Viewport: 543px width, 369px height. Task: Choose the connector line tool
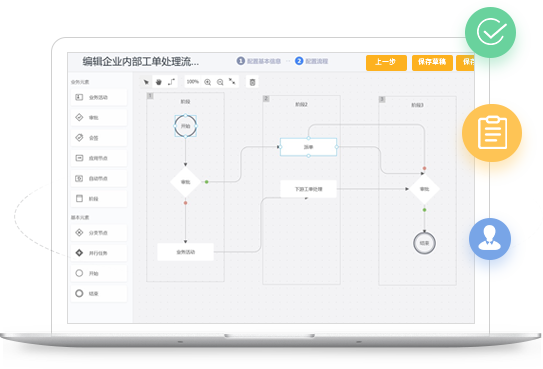click(171, 82)
